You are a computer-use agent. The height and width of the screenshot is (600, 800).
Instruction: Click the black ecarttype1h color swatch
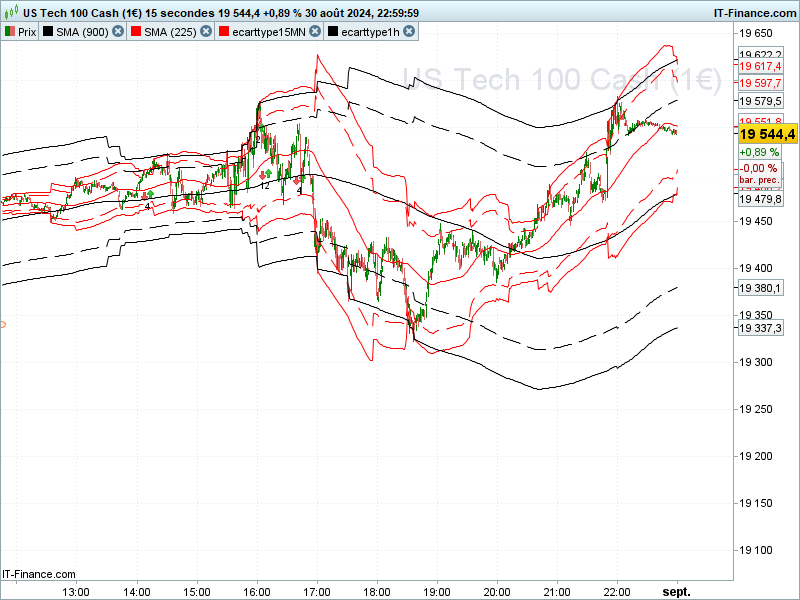tap(333, 32)
